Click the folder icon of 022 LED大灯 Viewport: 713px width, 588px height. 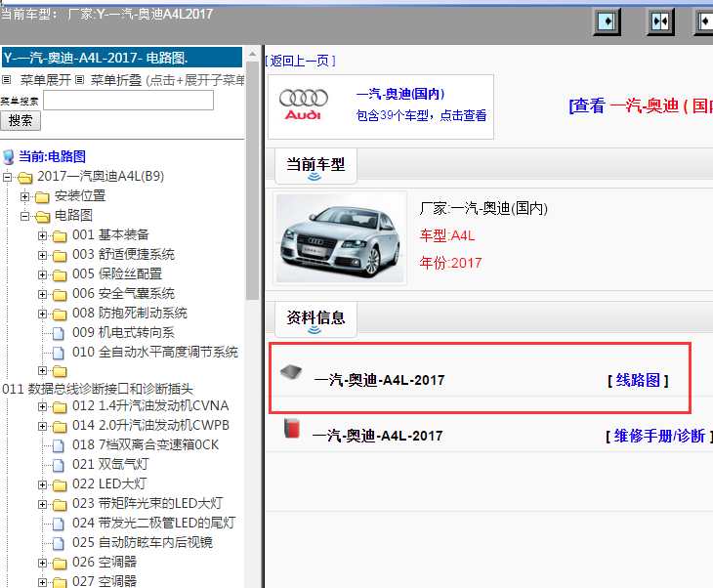click(60, 485)
